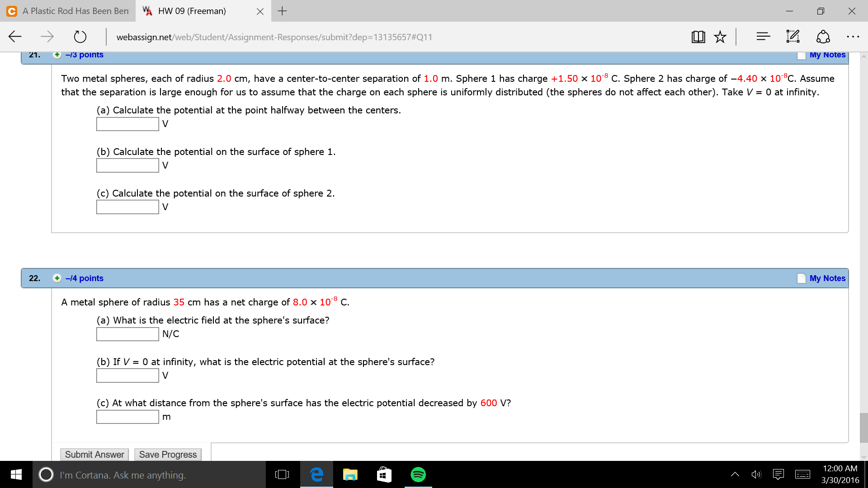Click the vertical page scrollbar thumb
868x488 pixels.
click(863, 427)
